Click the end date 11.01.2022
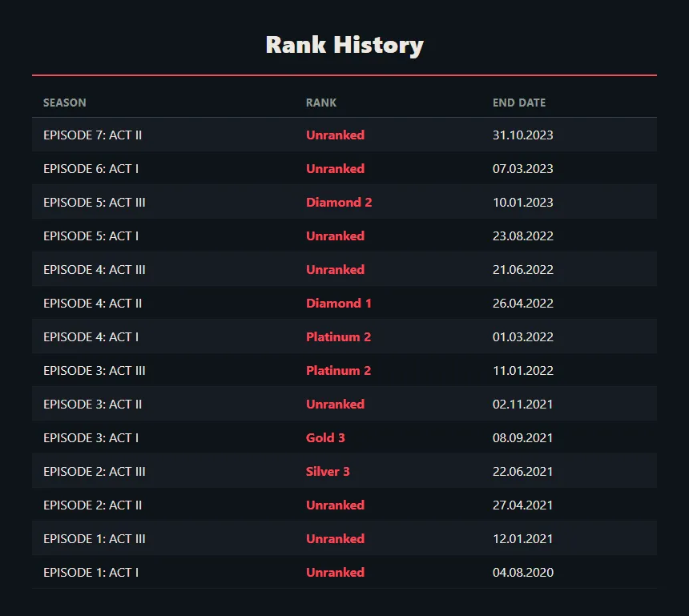The width and height of the screenshot is (689, 616). tap(523, 371)
